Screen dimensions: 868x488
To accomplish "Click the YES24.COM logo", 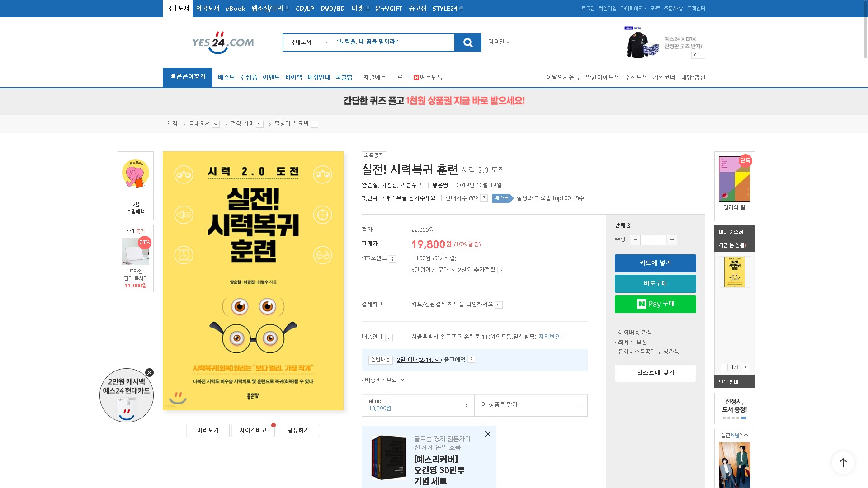I will 223,42.
